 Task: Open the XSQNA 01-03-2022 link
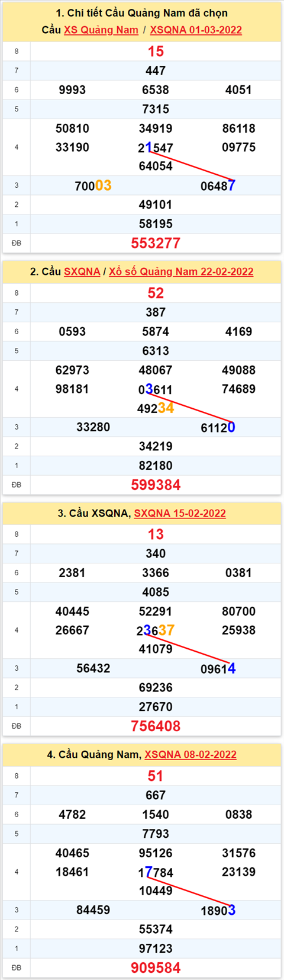pyautogui.click(x=196, y=30)
